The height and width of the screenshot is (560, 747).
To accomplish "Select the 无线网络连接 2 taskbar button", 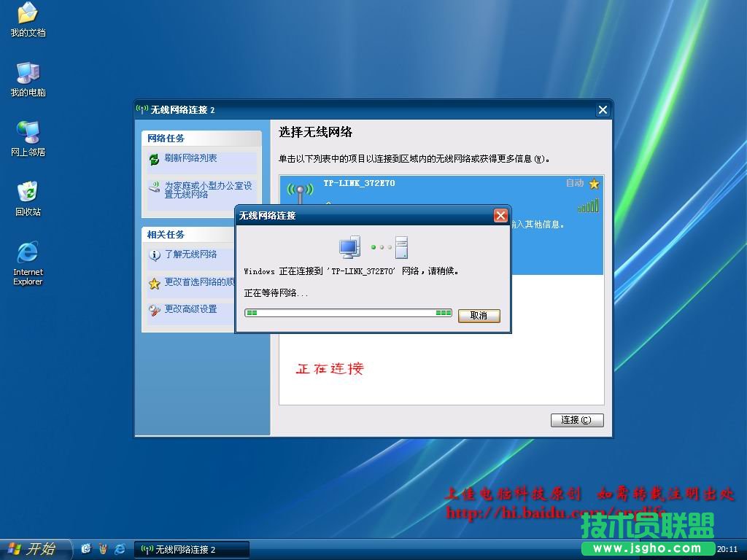I will pos(191,548).
